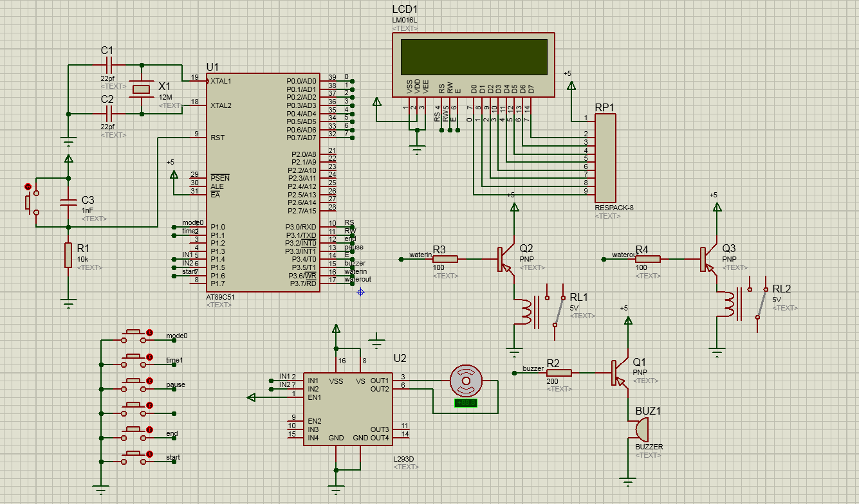Select relay RL1 coil
Viewport: 859px width, 504px height.
tap(526, 312)
